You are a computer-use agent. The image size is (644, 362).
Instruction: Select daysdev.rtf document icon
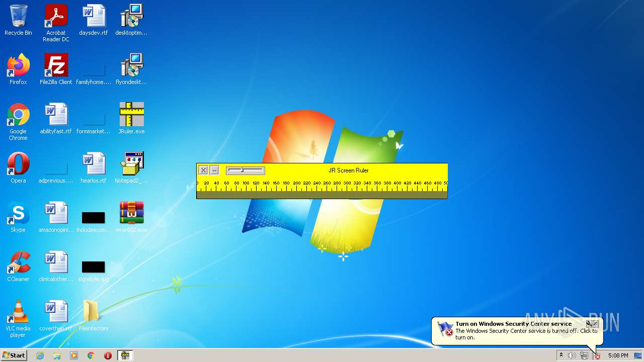[x=94, y=21]
